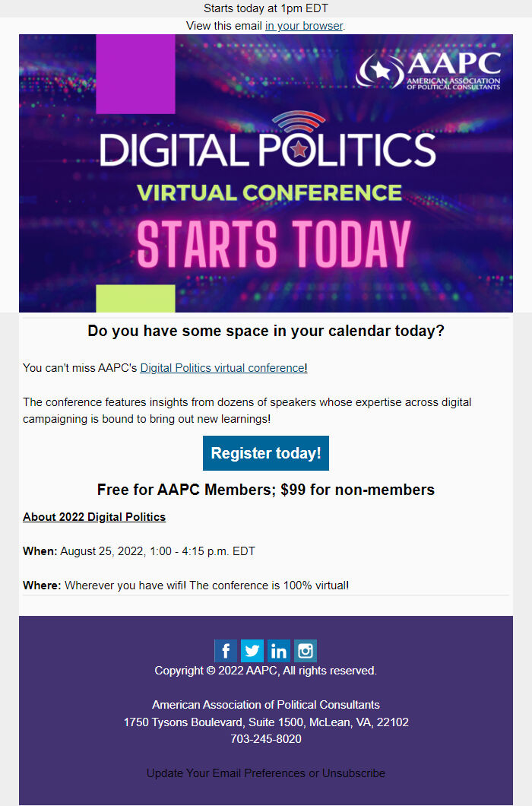Click the pink STARTS TODAY banner text
Viewport: 532px width, 806px height.
pos(274,245)
